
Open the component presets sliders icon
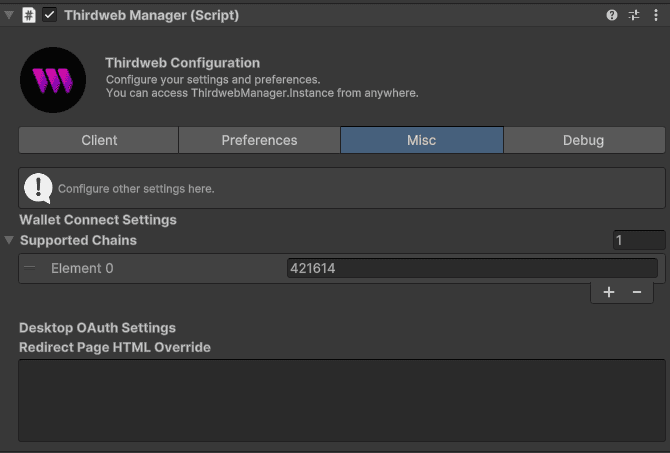pos(634,15)
